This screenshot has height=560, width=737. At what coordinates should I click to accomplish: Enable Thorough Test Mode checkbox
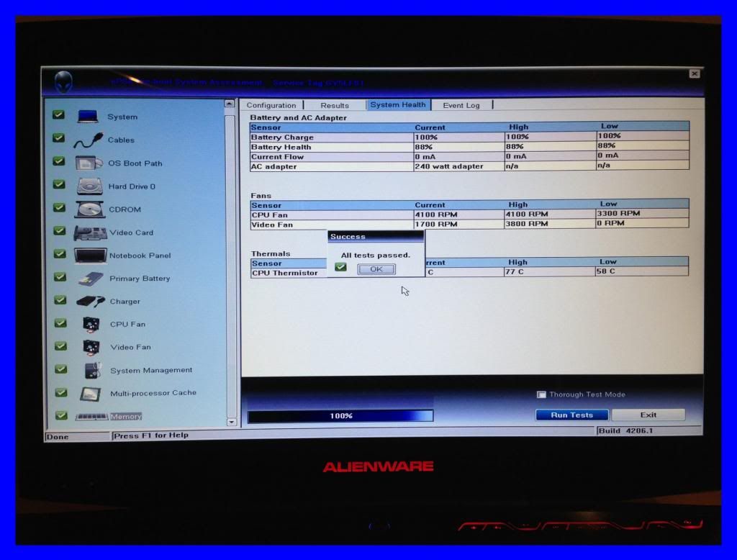(541, 394)
